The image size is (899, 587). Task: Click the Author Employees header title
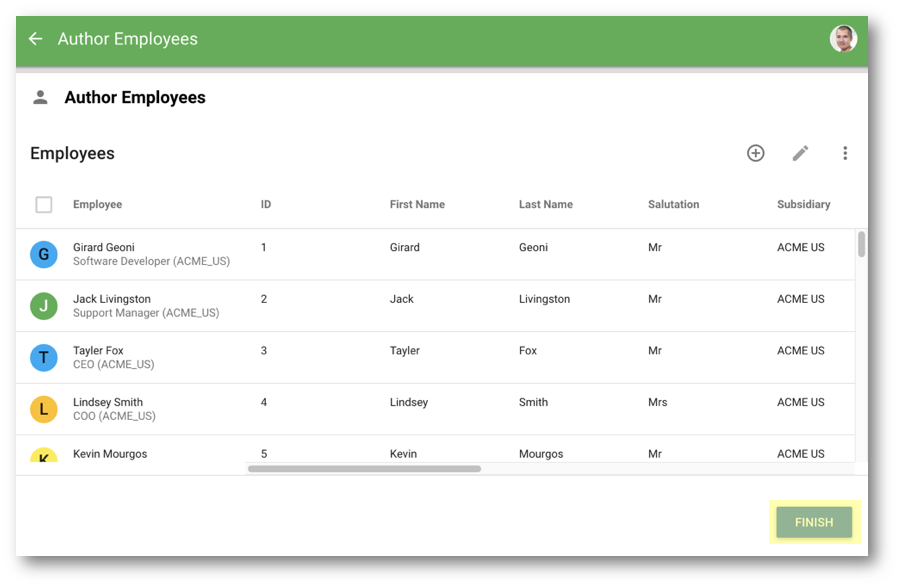pos(127,39)
